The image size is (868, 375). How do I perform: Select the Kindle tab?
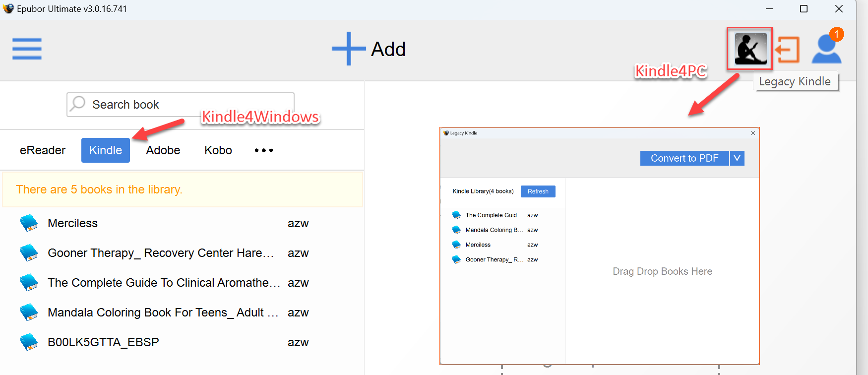pos(106,150)
